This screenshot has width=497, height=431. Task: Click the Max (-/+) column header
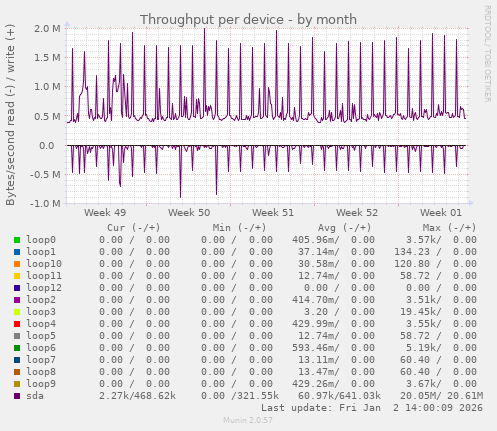pyautogui.click(x=449, y=228)
